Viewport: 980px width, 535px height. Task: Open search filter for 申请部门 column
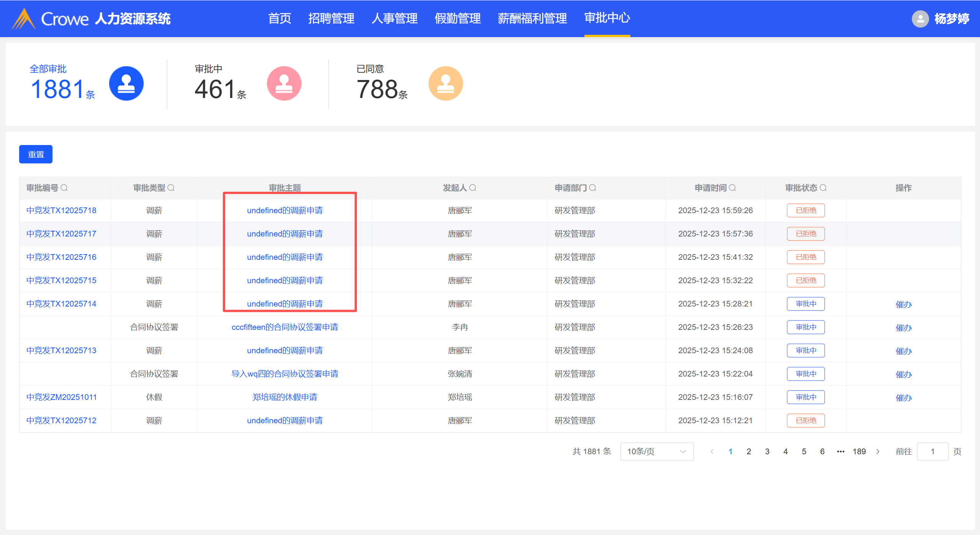click(593, 188)
